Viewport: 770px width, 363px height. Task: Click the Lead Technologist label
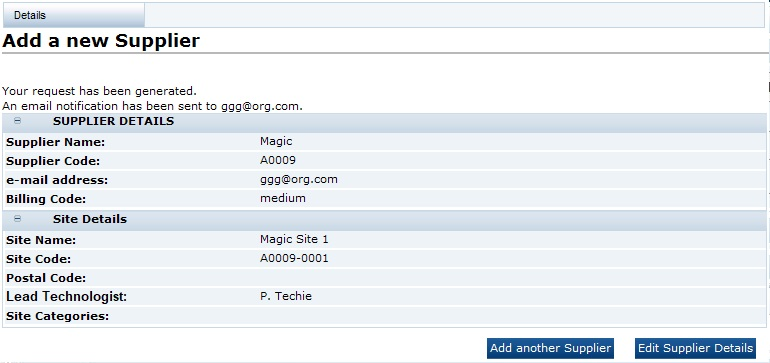coord(67,297)
